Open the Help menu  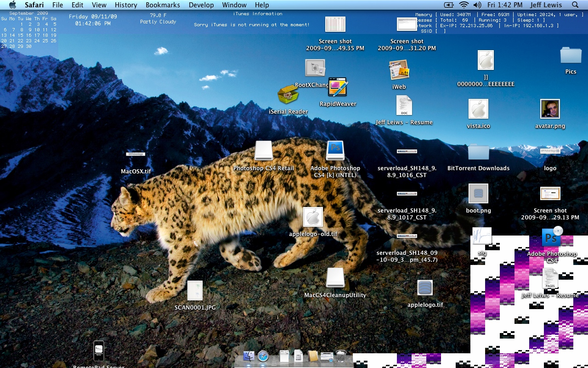click(x=262, y=5)
